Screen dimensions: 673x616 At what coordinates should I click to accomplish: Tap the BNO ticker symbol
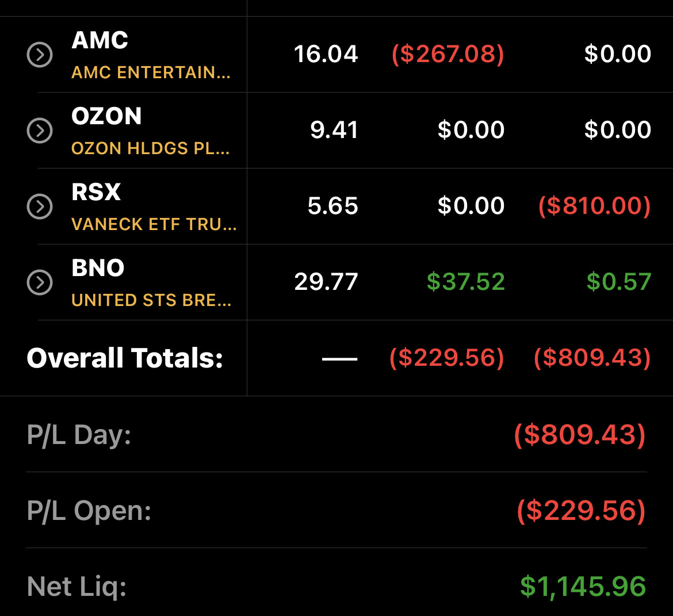(98, 268)
